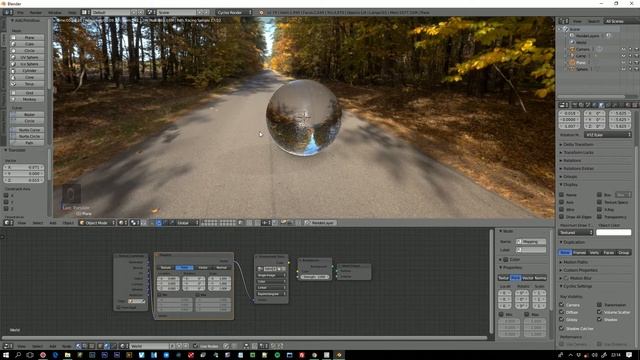Open the Render menu
The image size is (640, 360).
[36, 12]
